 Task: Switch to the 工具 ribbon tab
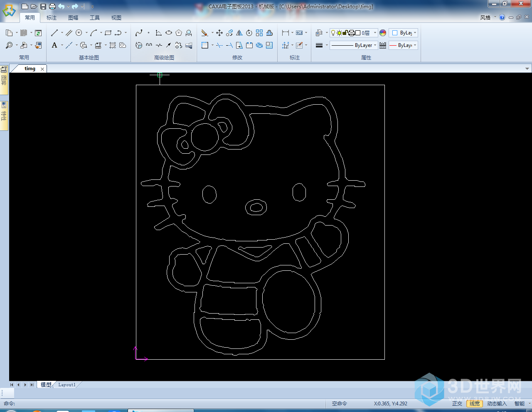click(95, 17)
